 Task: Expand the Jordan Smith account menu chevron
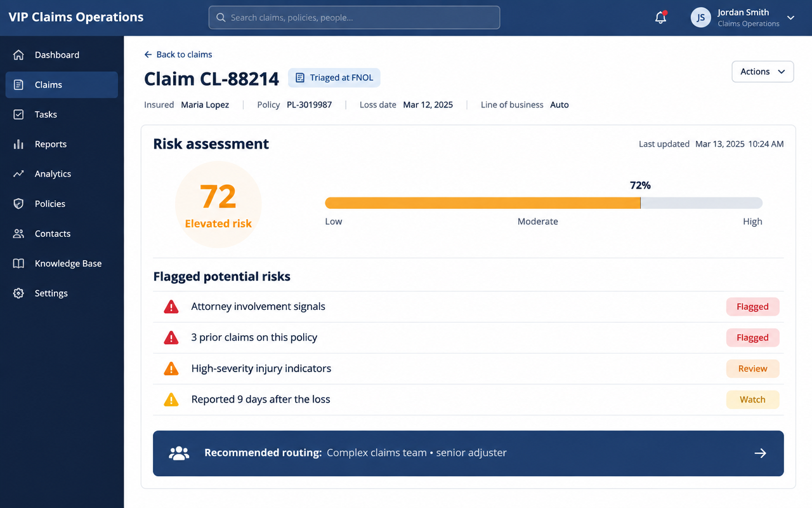point(791,18)
